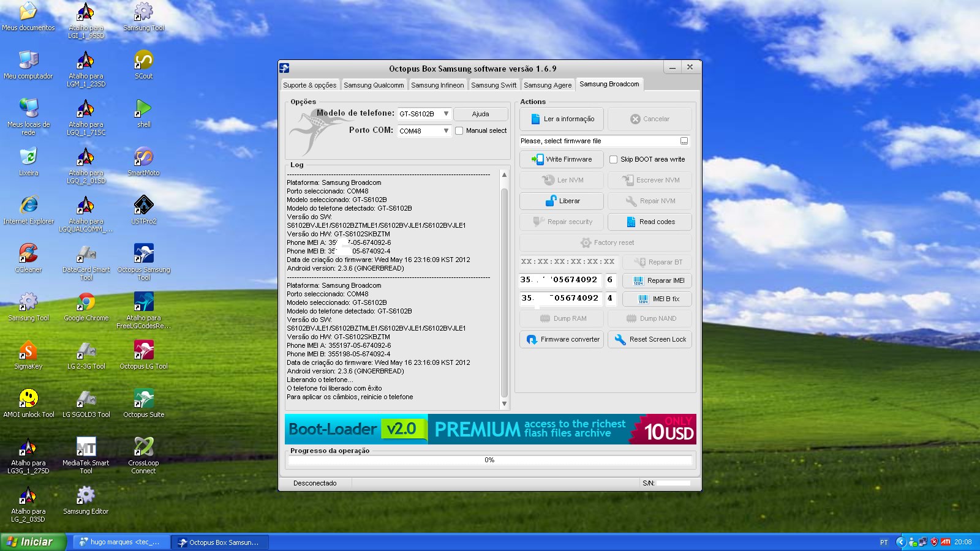Launch the USTPro2 desktop shortcut
The width and height of the screenshot is (980, 551).
(x=143, y=209)
